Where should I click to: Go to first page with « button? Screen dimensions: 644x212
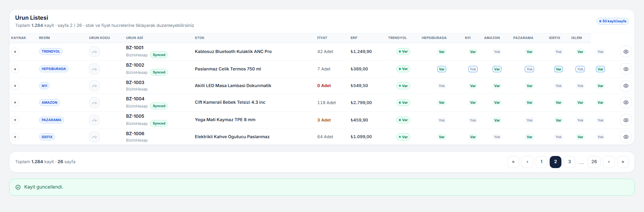[513, 162]
